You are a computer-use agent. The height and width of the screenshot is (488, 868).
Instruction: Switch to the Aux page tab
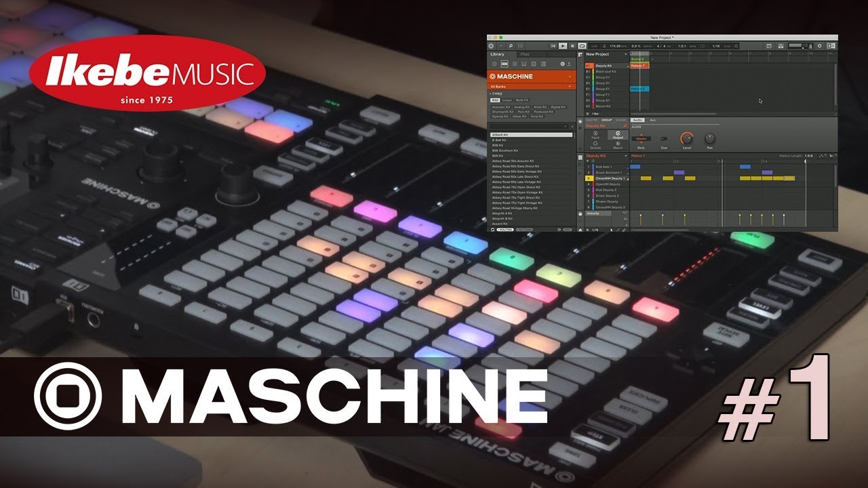[653, 120]
